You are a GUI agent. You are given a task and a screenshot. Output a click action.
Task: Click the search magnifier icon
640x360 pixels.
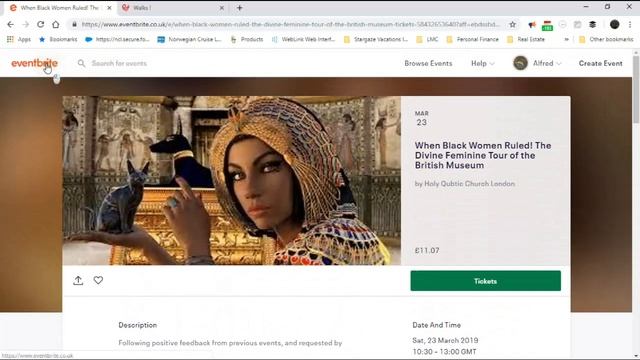point(81,63)
